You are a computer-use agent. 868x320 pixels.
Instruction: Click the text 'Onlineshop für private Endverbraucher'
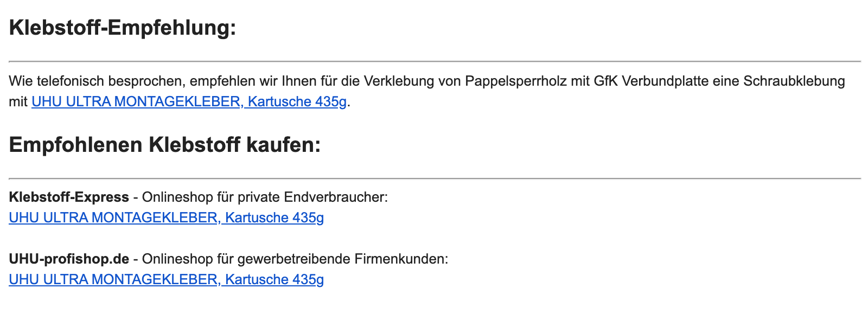click(x=265, y=197)
